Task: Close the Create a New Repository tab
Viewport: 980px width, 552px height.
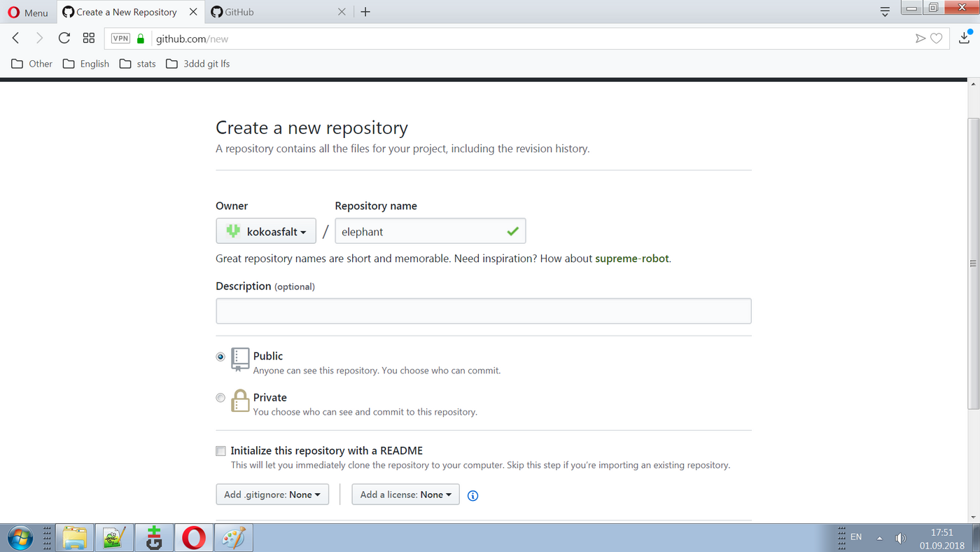Action: tap(193, 12)
